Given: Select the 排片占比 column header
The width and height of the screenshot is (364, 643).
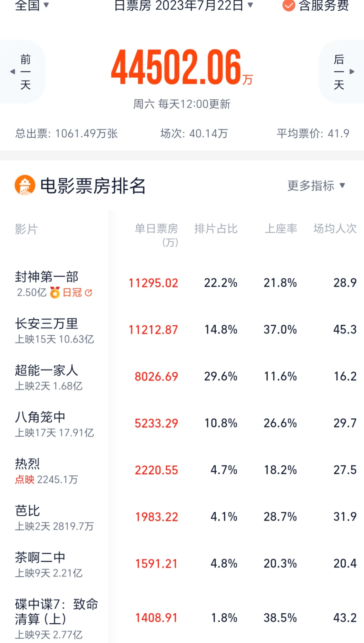Looking at the screenshot, I should 216,229.
